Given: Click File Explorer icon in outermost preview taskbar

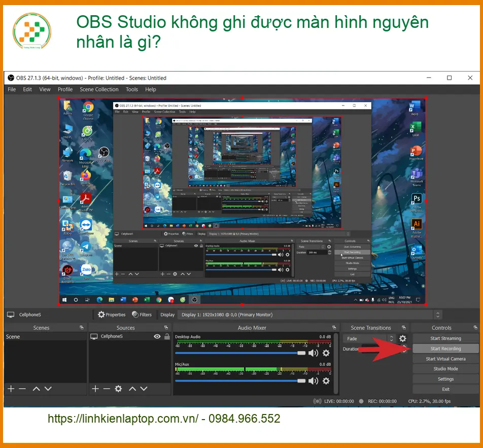Looking at the screenshot, I should pyautogui.click(x=111, y=299).
